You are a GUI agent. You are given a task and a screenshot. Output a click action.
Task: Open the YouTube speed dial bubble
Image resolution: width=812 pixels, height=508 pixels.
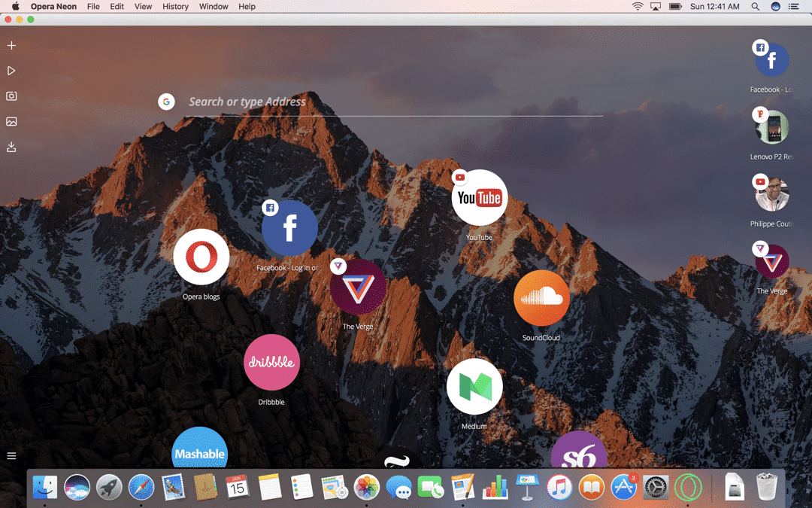pyautogui.click(x=480, y=197)
